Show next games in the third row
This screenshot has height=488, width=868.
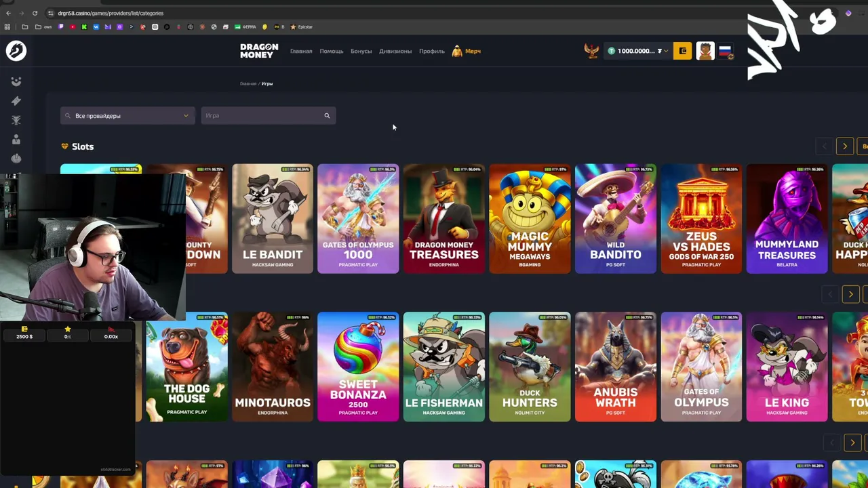(852, 443)
